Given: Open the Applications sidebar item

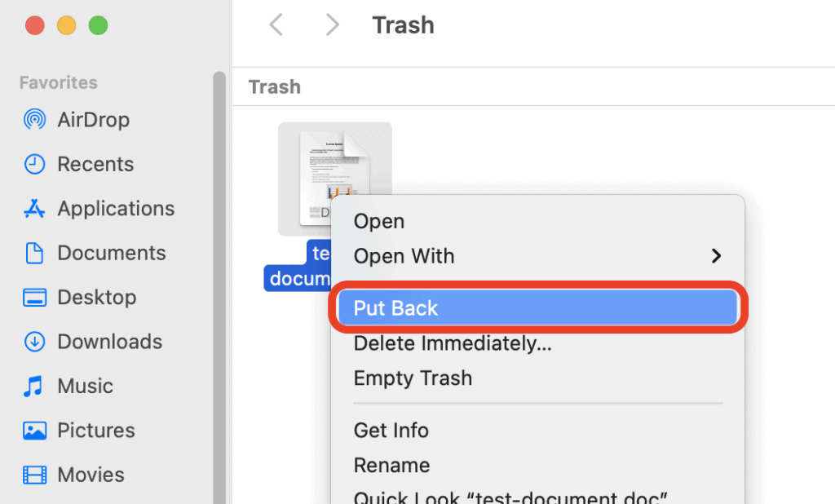Looking at the screenshot, I should (x=114, y=208).
